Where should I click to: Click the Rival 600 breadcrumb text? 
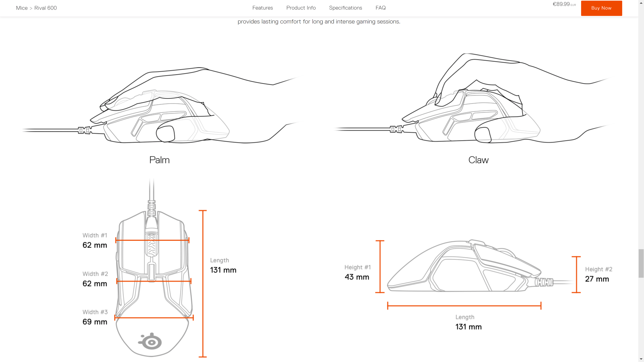click(45, 8)
